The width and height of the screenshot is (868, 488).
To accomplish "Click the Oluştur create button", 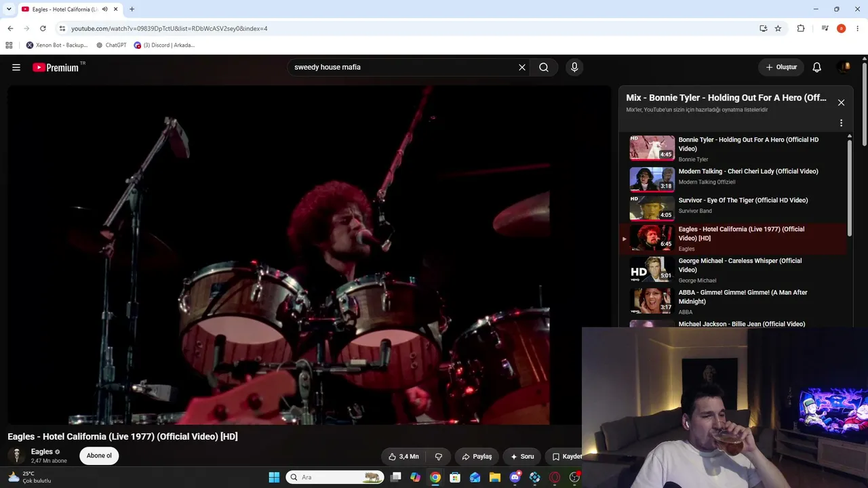I will point(781,67).
